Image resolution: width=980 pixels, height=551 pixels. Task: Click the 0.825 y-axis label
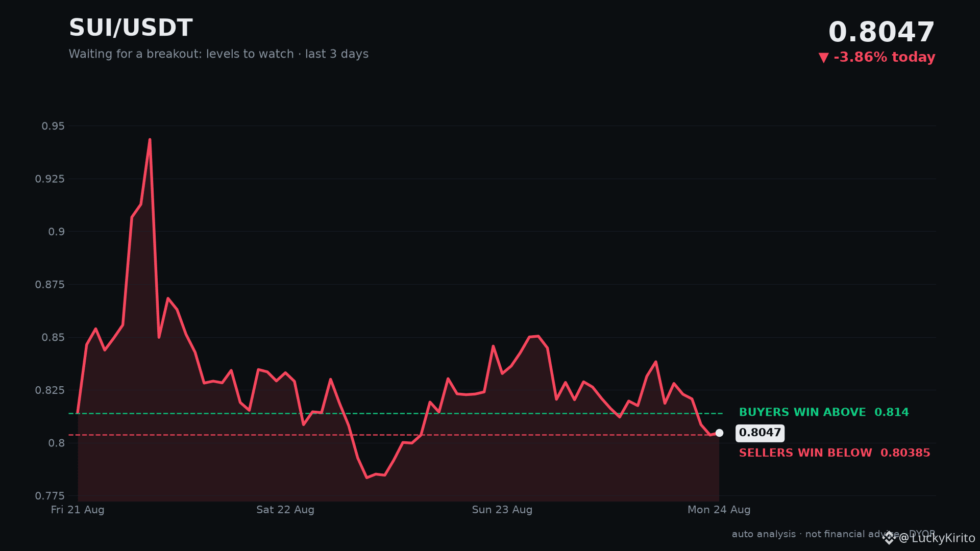pos(50,390)
